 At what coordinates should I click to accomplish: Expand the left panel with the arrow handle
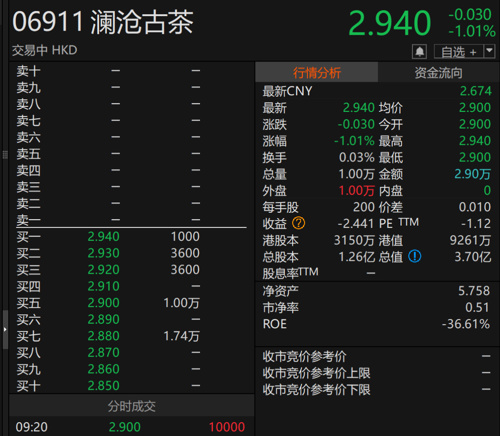coord(5,329)
